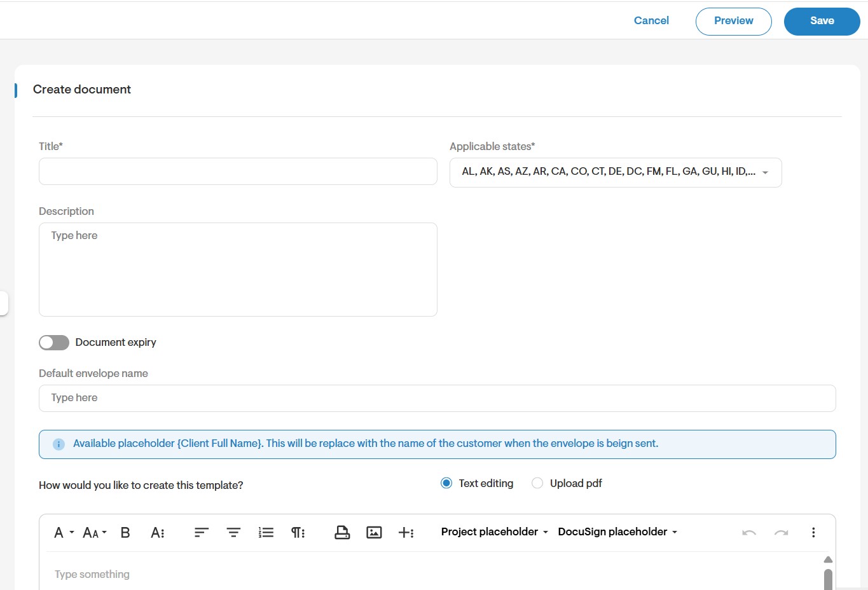
Task: Expand the Project placeholder dropdown
Action: [494, 532]
